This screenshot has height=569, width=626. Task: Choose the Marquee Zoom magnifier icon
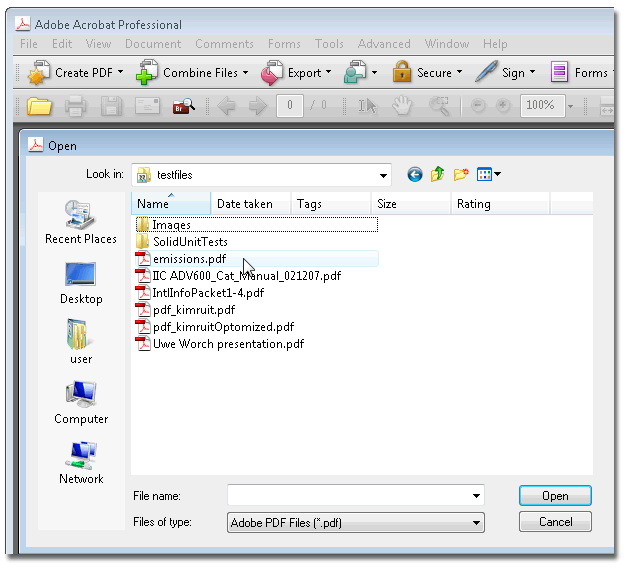(x=439, y=105)
